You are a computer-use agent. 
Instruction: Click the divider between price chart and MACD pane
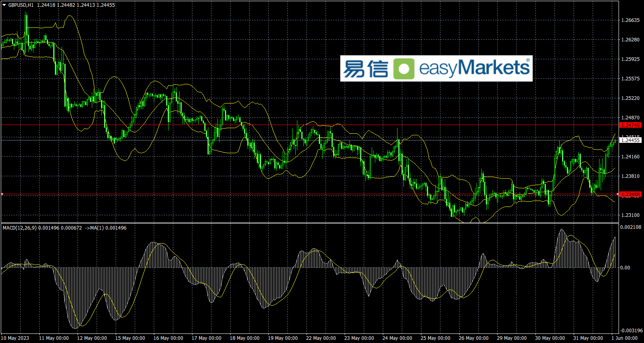click(310, 223)
